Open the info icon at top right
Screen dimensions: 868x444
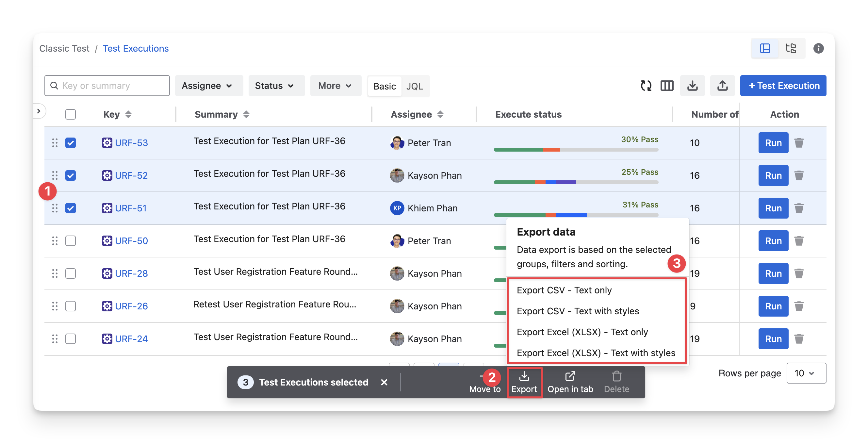coord(818,48)
